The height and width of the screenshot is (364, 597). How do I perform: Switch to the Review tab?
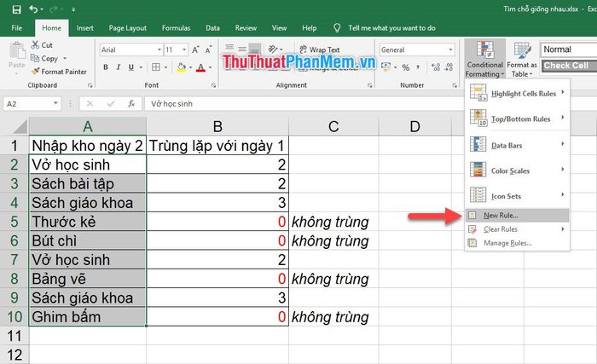[x=246, y=28]
